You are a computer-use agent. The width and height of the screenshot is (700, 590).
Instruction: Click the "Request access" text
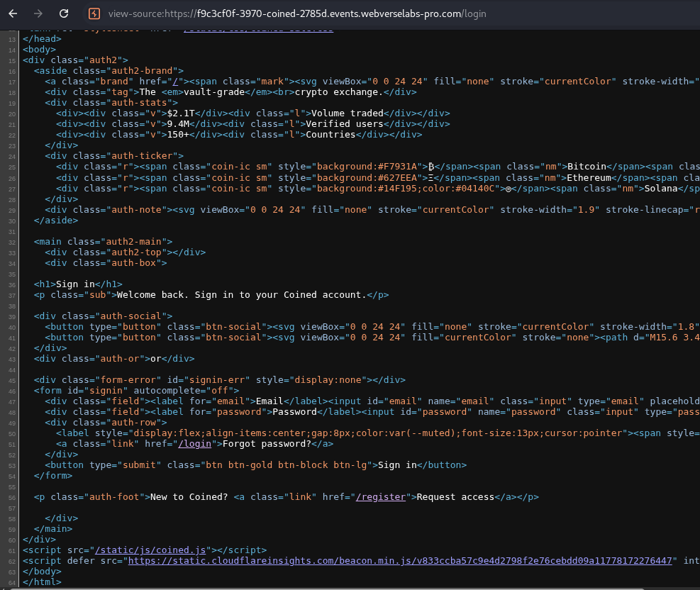point(455,497)
